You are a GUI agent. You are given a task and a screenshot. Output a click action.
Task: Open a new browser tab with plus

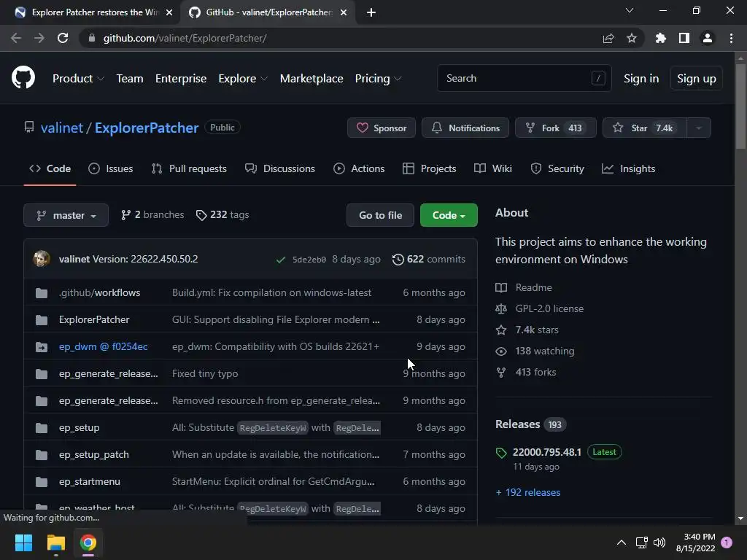point(371,12)
